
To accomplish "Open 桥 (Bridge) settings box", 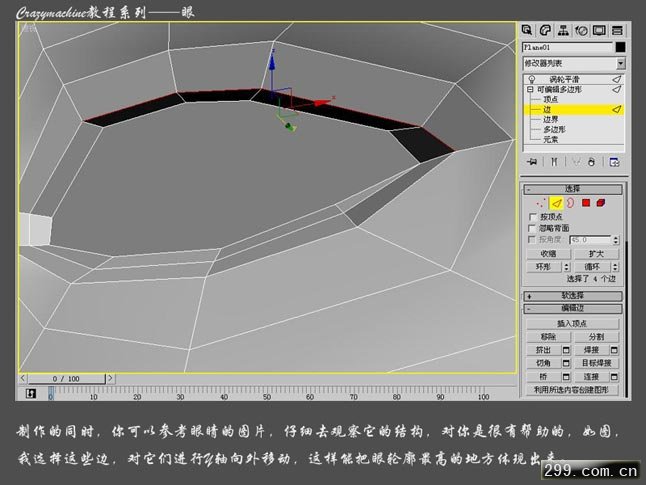I will pos(566,377).
